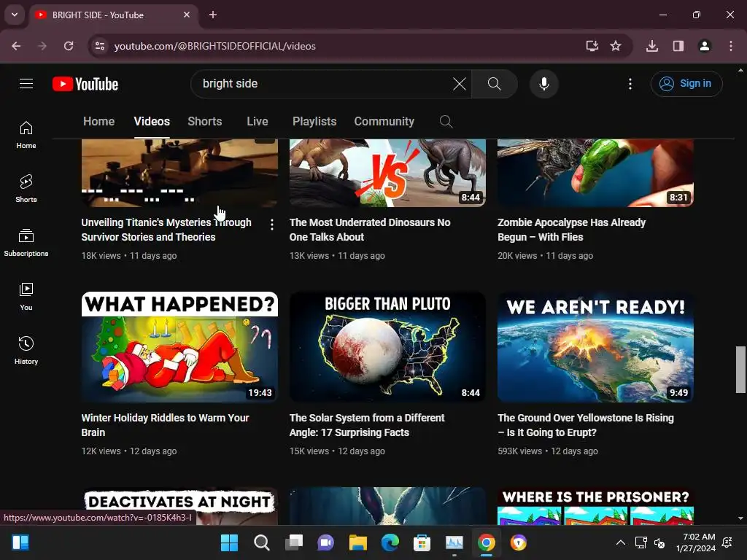Open the Playlists tab
This screenshot has height=560, width=747.
314,122
